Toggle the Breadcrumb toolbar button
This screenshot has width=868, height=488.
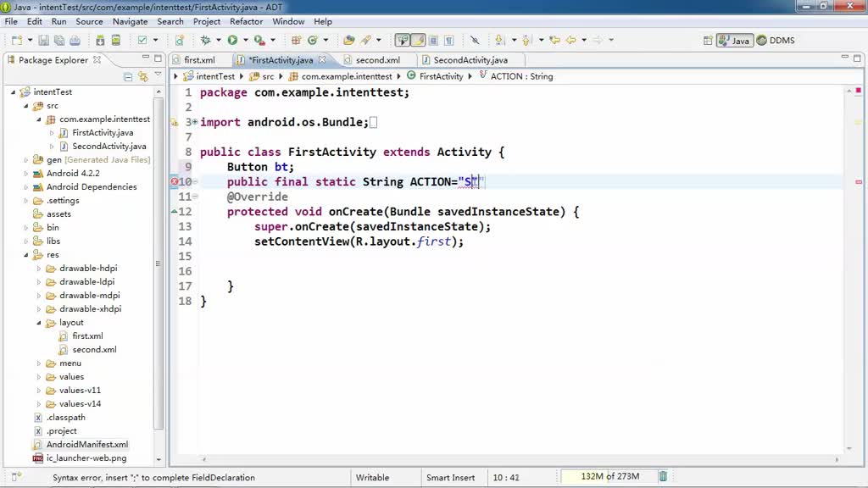point(403,41)
